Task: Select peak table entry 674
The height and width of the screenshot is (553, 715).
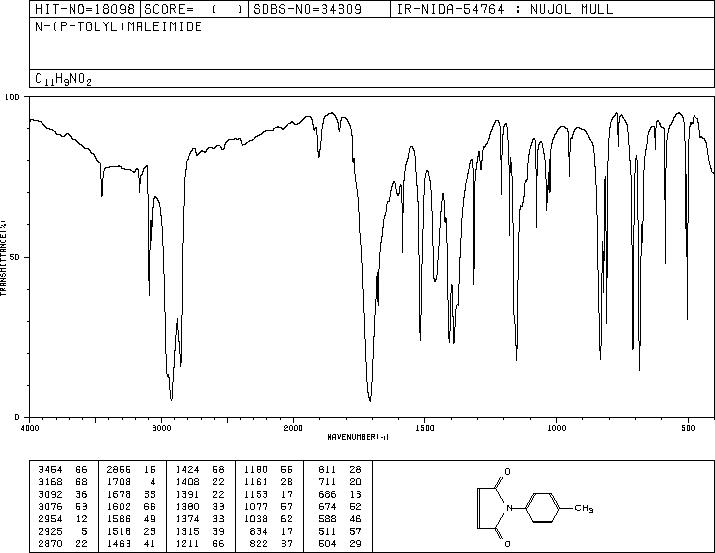Action: (x=327, y=506)
